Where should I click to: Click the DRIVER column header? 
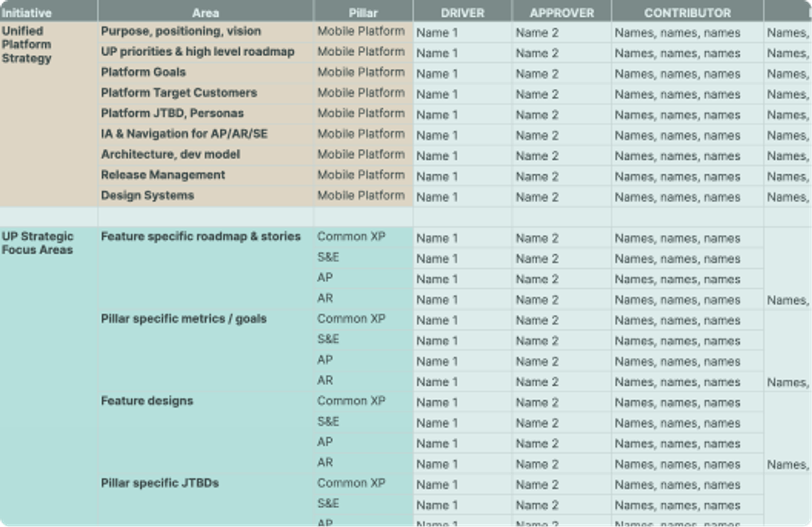coord(461,12)
